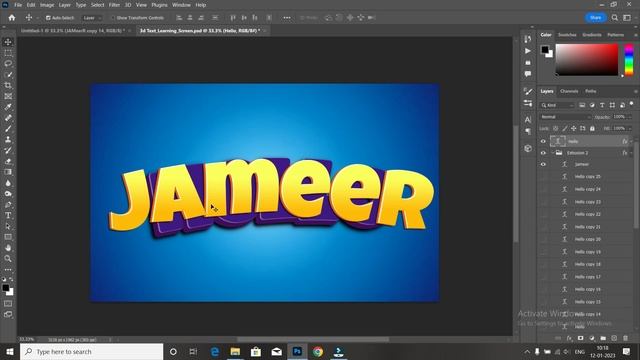Select the Clone Stamp tool
Image resolution: width=640 pixels, height=360 pixels.
point(8,139)
